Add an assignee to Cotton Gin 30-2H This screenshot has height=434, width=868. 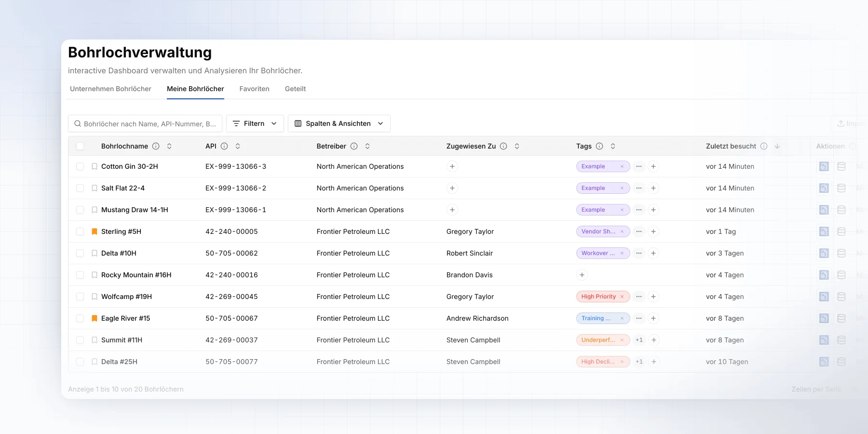click(452, 166)
